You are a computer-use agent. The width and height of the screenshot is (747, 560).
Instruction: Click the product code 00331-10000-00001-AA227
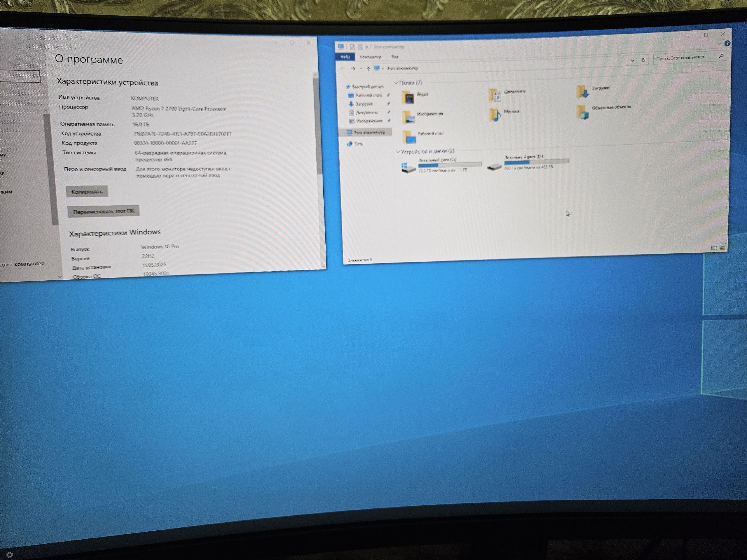(165, 143)
